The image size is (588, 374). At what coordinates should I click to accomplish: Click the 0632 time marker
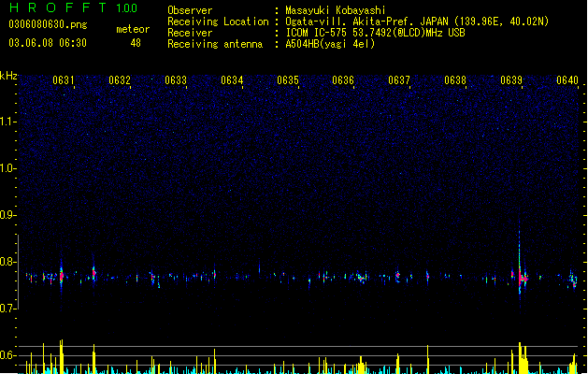[x=120, y=80]
